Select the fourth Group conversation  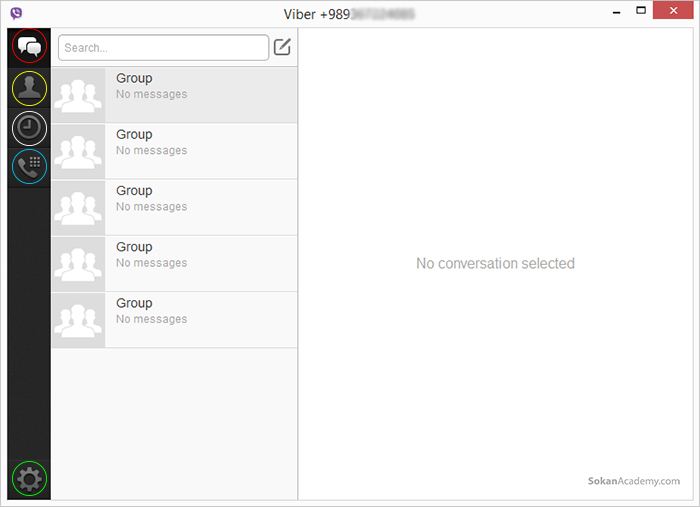tap(175, 264)
